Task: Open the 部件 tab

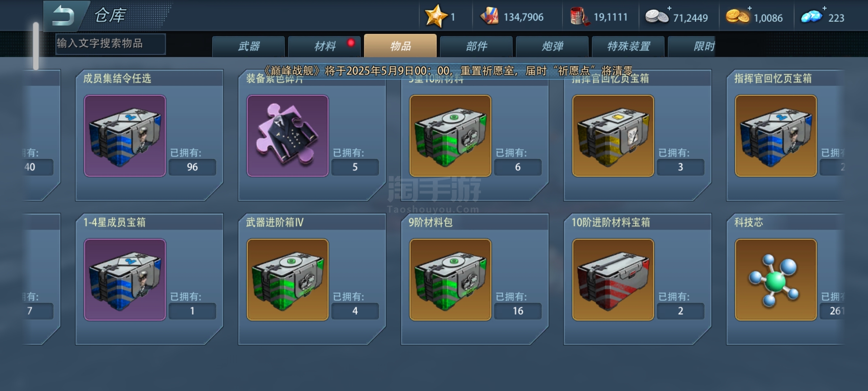Action: click(x=476, y=46)
